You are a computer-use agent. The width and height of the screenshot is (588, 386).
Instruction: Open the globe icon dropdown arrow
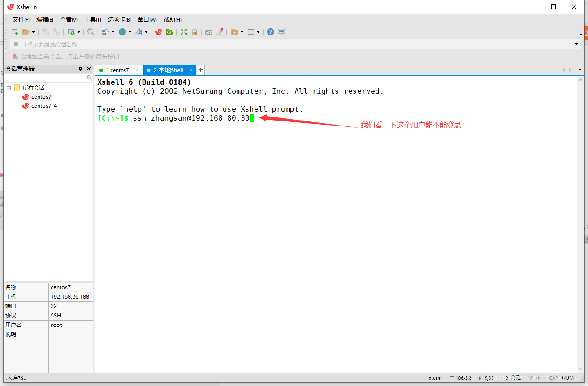click(130, 32)
